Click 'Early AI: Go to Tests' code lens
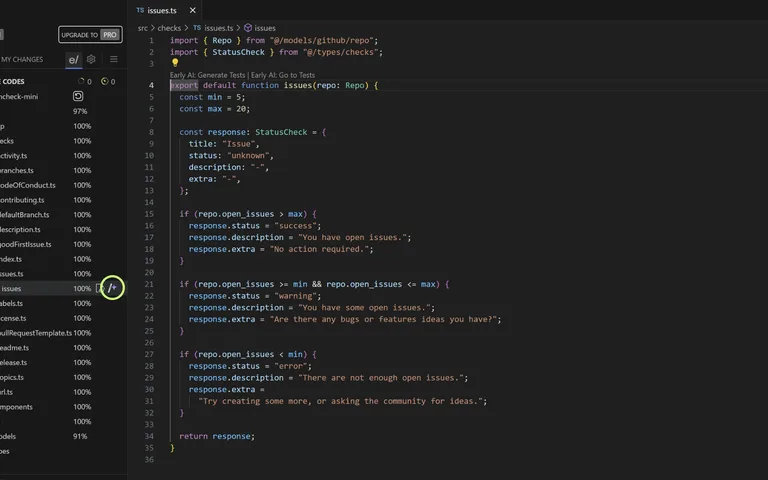Screen dimensions: 768x480 point(283,75)
